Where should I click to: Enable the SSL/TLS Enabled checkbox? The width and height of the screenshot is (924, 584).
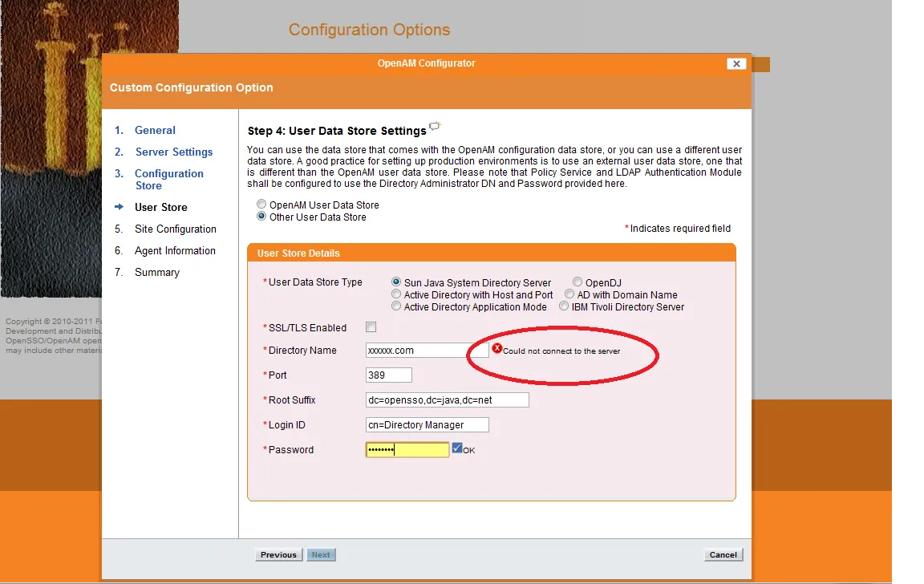[x=371, y=327]
